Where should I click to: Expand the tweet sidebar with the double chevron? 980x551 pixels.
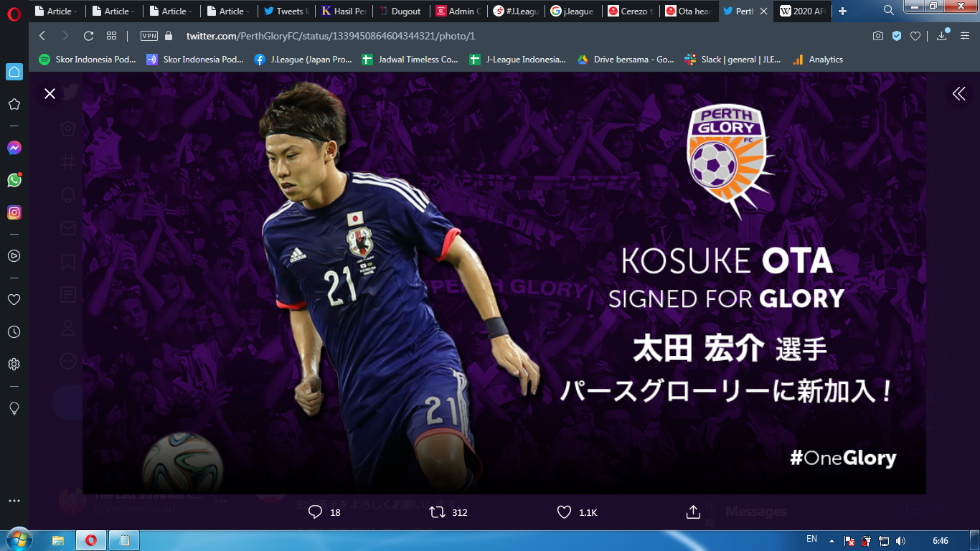point(958,93)
